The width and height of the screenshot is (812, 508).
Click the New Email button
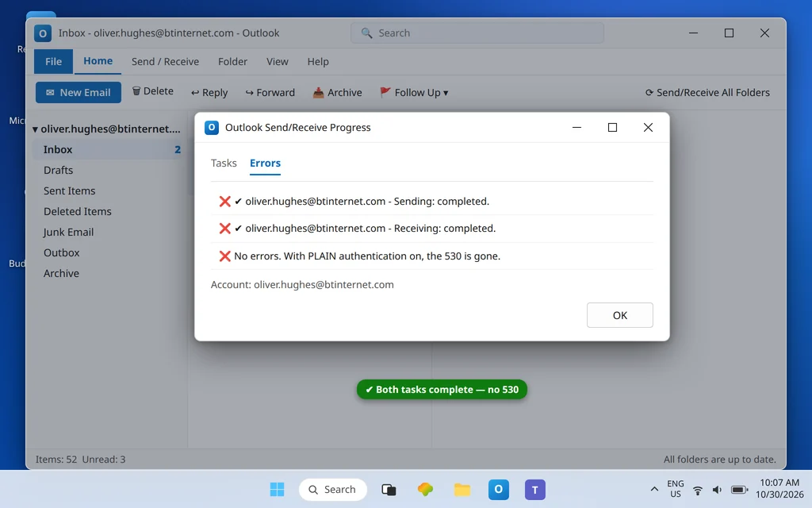click(x=79, y=92)
